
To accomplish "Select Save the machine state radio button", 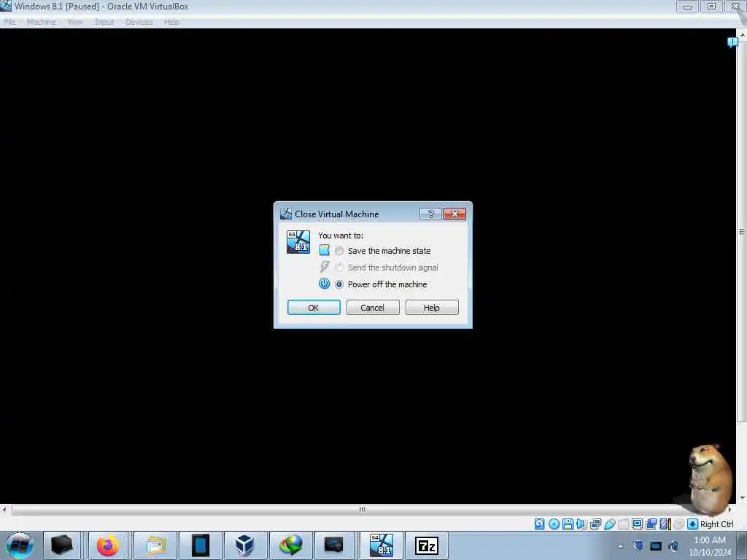I will [x=338, y=251].
